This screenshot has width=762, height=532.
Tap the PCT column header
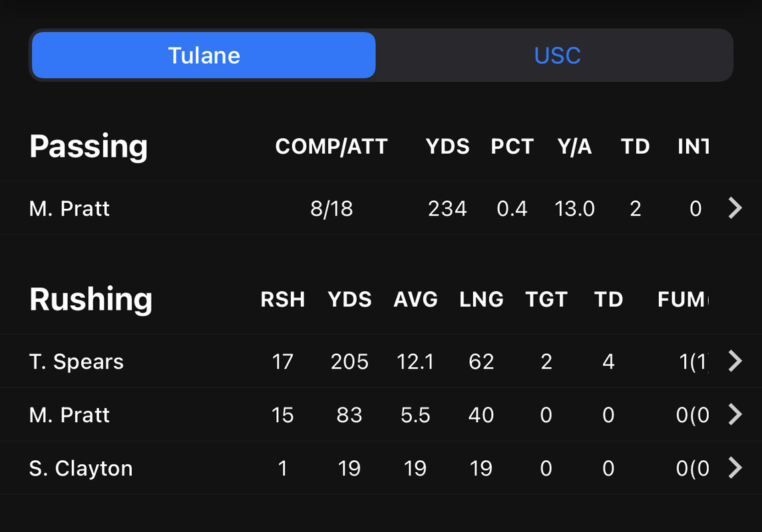[512, 147]
